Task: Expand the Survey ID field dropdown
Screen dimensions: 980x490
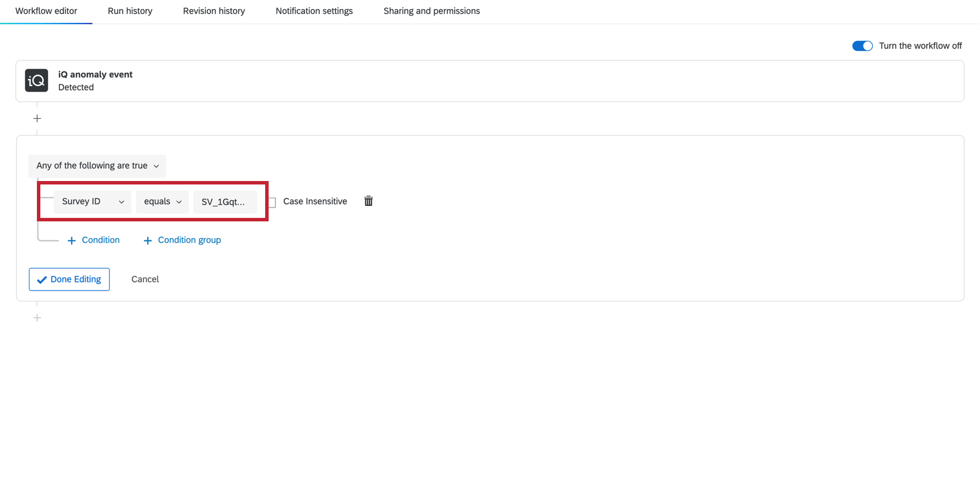Action: point(93,202)
